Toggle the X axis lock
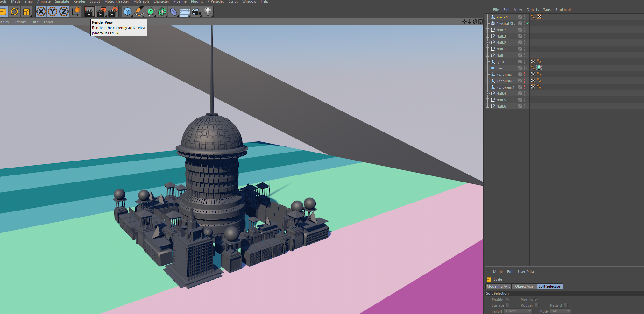644x314 pixels. point(41,12)
